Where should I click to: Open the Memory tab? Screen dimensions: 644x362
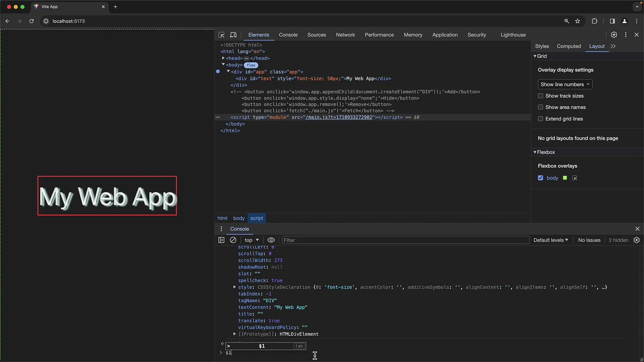413,35
